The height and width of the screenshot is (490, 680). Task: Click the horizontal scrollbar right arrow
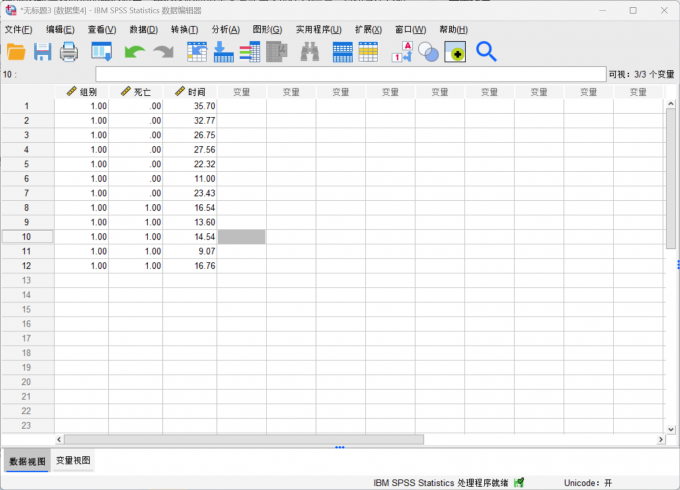click(660, 439)
